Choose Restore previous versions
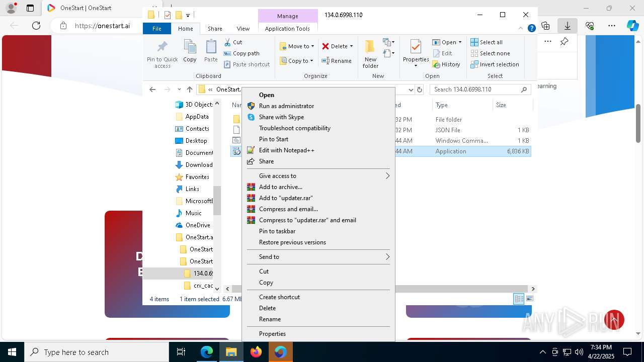644x362 pixels. (318, 242)
